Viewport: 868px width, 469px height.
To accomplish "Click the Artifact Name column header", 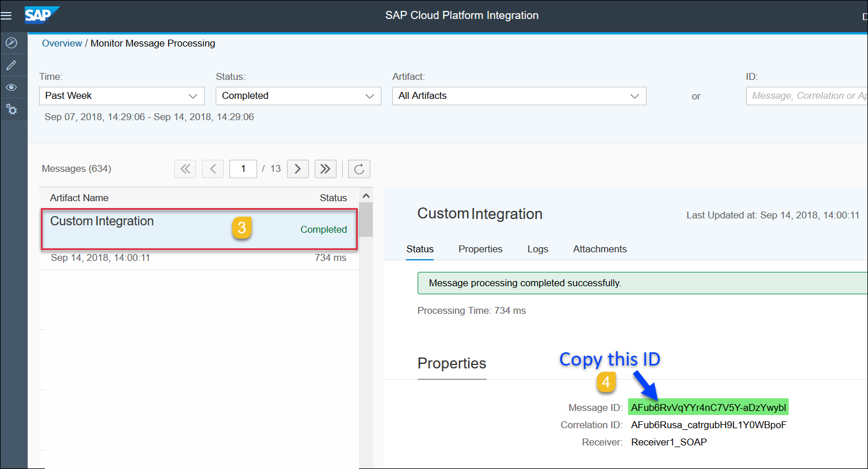I will [79, 198].
